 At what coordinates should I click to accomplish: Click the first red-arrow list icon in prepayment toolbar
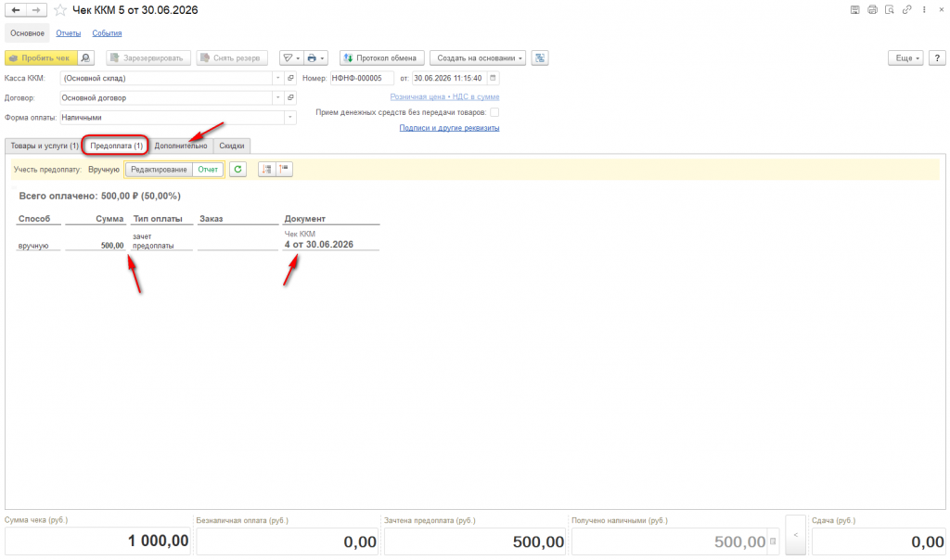[266, 170]
